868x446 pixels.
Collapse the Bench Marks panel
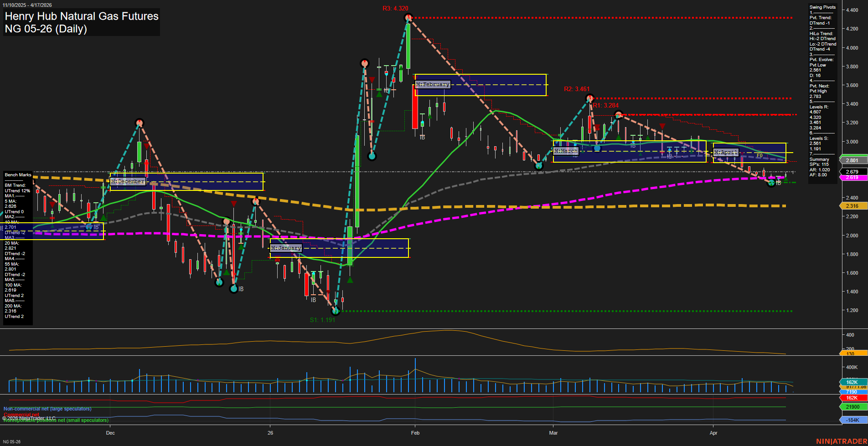point(17,174)
